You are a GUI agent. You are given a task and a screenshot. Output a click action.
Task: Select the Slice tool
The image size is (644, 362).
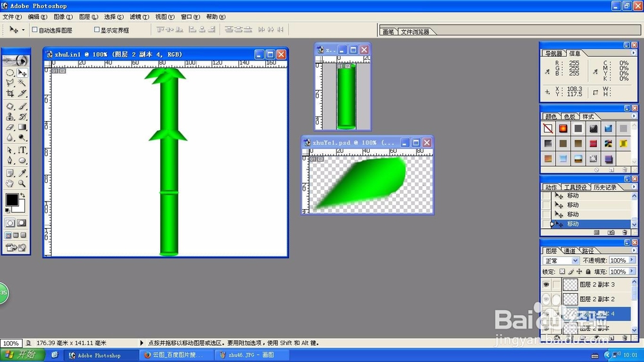click(22, 93)
